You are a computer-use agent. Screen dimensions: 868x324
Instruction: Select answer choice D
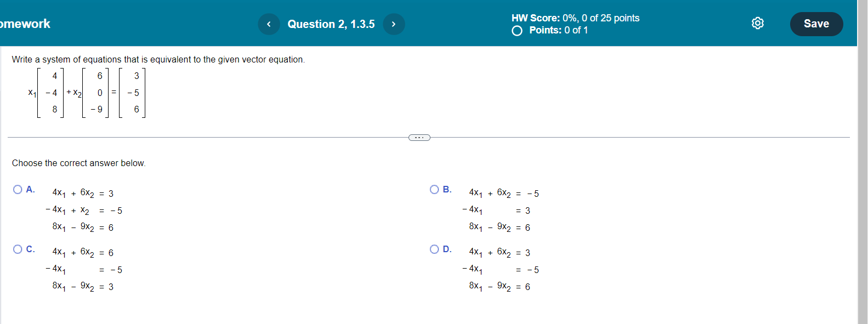(x=434, y=248)
